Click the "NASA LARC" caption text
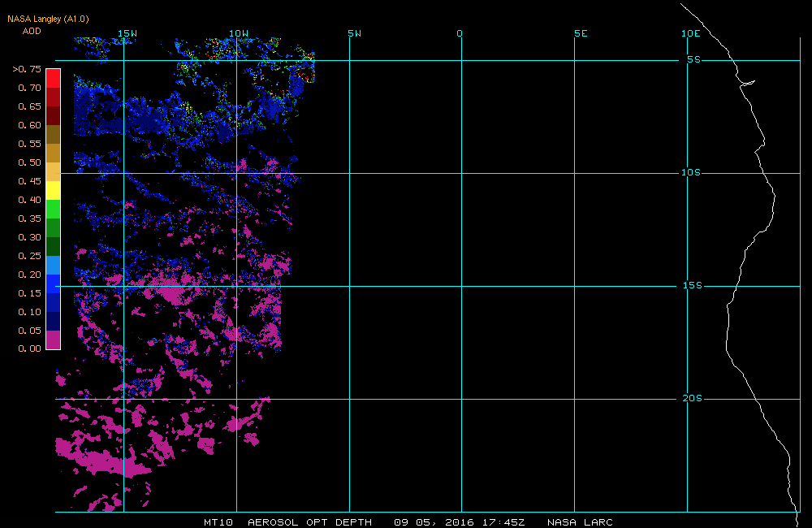 (580, 522)
